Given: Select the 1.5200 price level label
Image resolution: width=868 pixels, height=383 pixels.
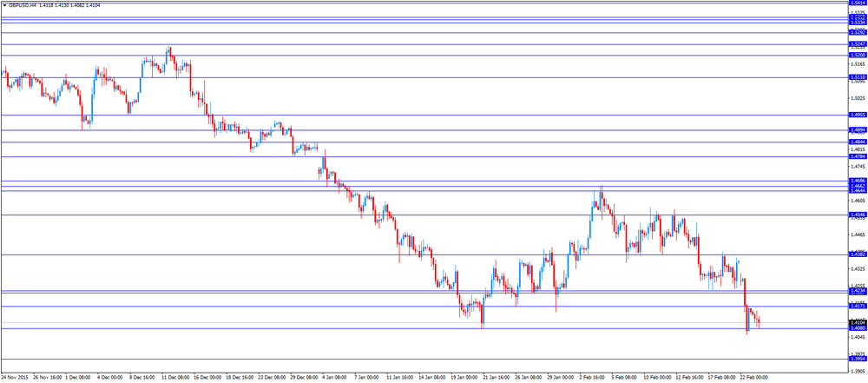Looking at the screenshot, I should point(857,55).
